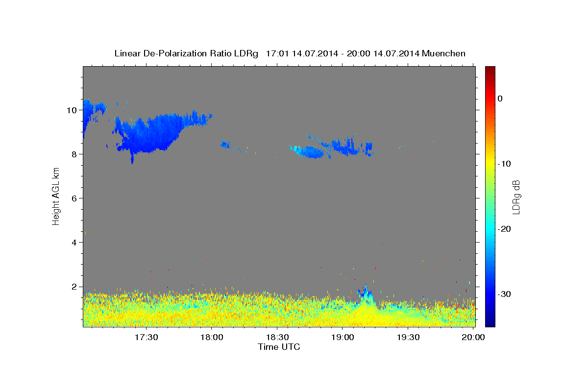Click the height tick label 6
The image size is (588, 392).
click(x=74, y=198)
